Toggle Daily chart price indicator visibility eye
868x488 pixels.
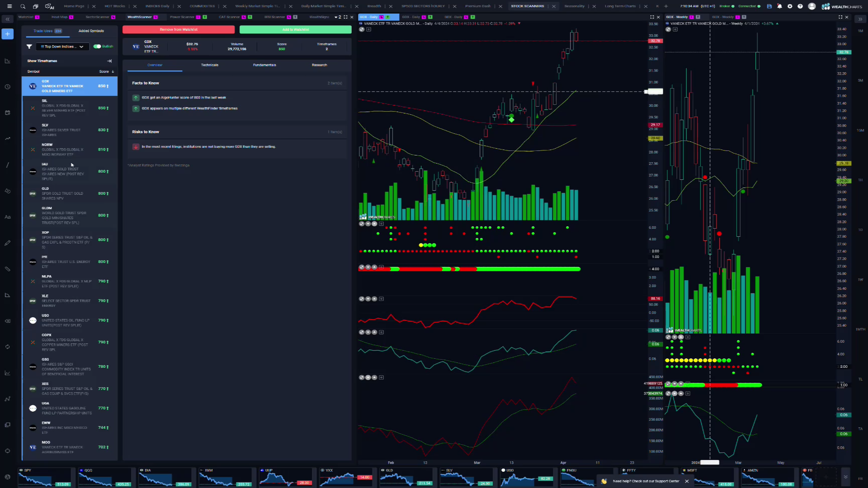point(362,29)
